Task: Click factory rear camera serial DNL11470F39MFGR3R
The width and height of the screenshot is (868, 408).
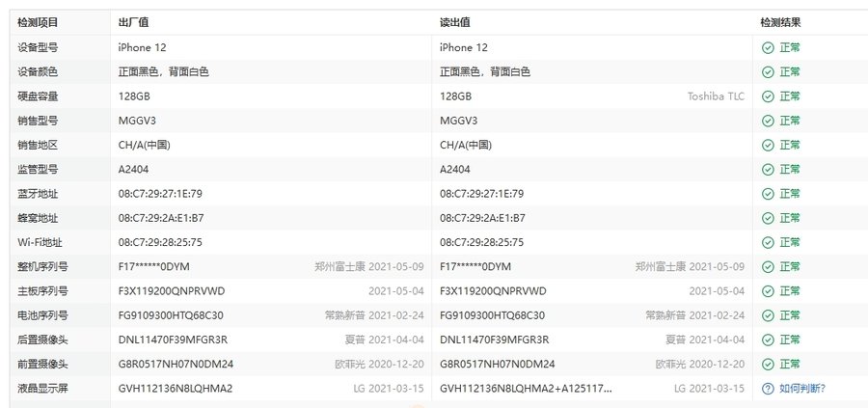Action: point(173,340)
